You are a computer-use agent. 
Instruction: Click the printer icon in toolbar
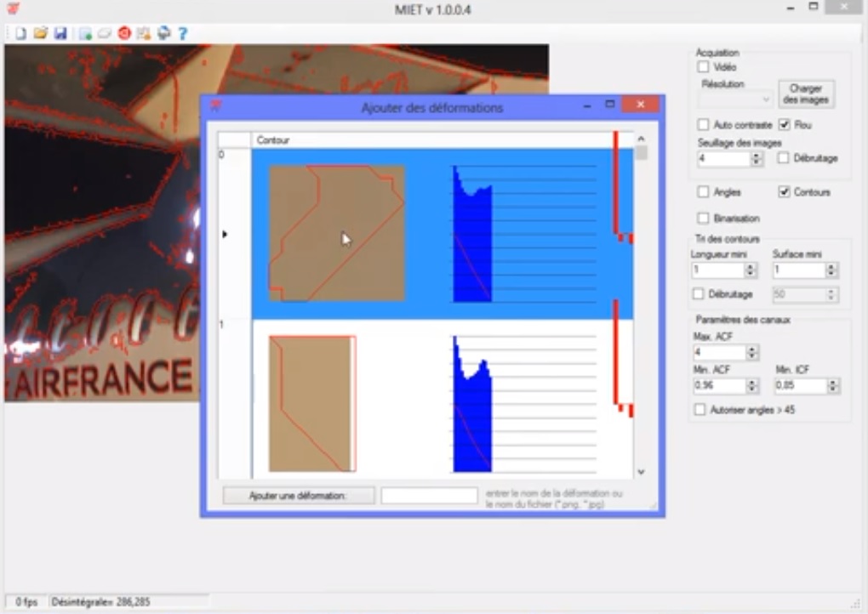163,33
